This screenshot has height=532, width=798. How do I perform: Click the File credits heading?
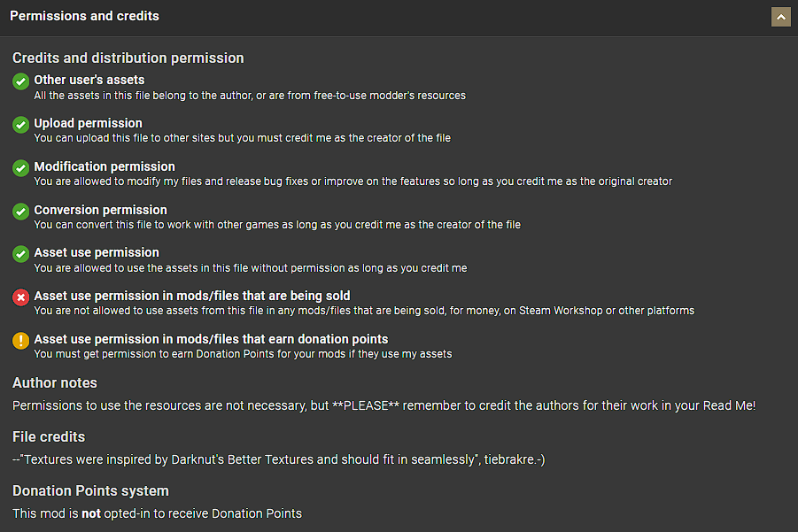coord(49,437)
